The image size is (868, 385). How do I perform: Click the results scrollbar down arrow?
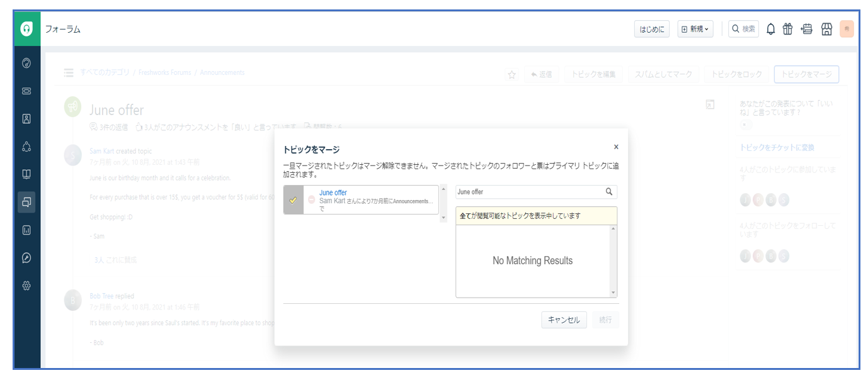coord(613,293)
